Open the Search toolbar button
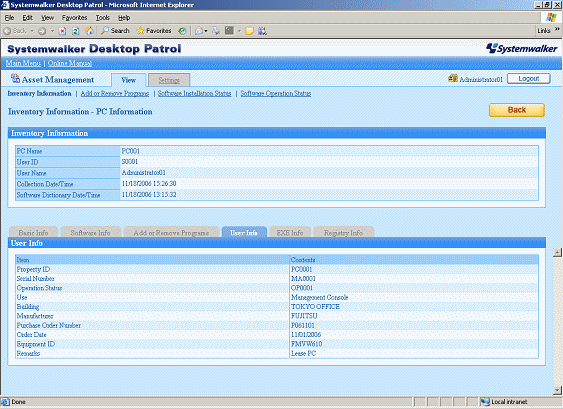Image resolution: width=563 pixels, height=409 pixels. [x=115, y=31]
